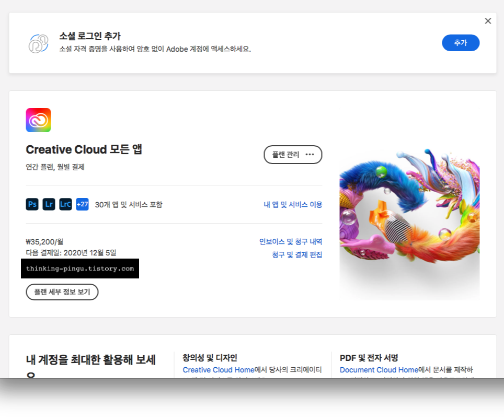Open 인보이스 및 청구 내역 link

(x=291, y=241)
